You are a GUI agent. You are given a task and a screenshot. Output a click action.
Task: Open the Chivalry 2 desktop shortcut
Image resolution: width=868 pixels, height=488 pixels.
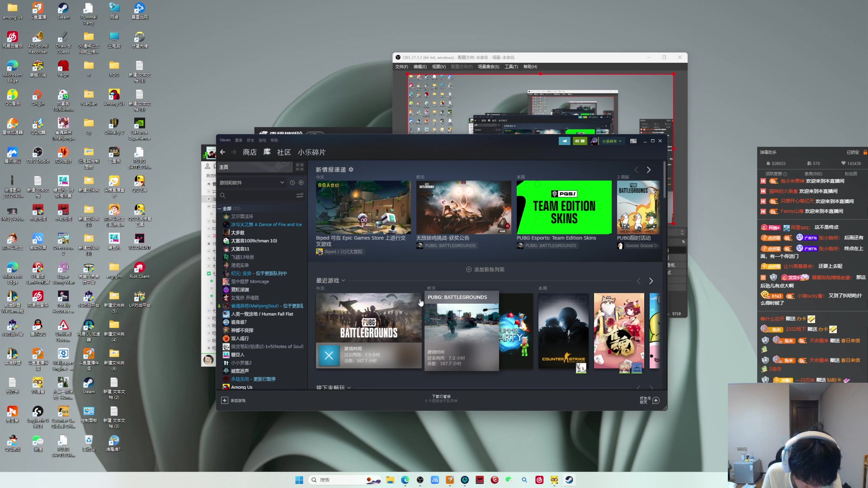pos(114,127)
